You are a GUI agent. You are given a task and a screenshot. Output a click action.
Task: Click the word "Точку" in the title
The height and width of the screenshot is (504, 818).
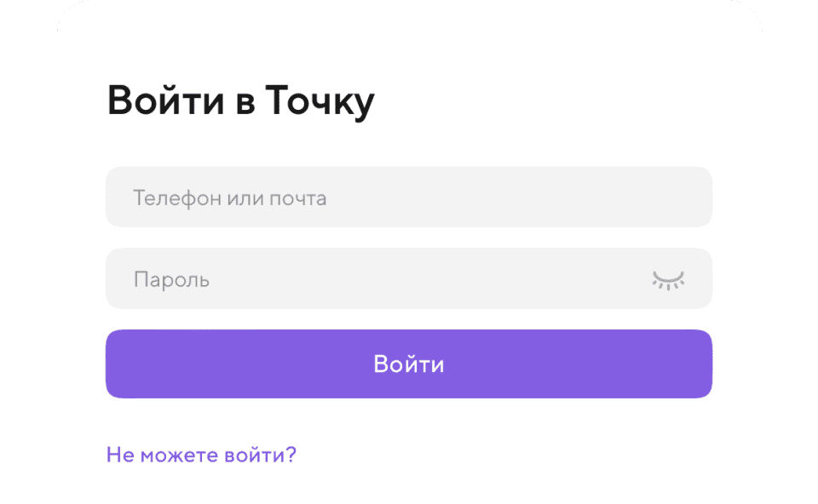click(320, 102)
